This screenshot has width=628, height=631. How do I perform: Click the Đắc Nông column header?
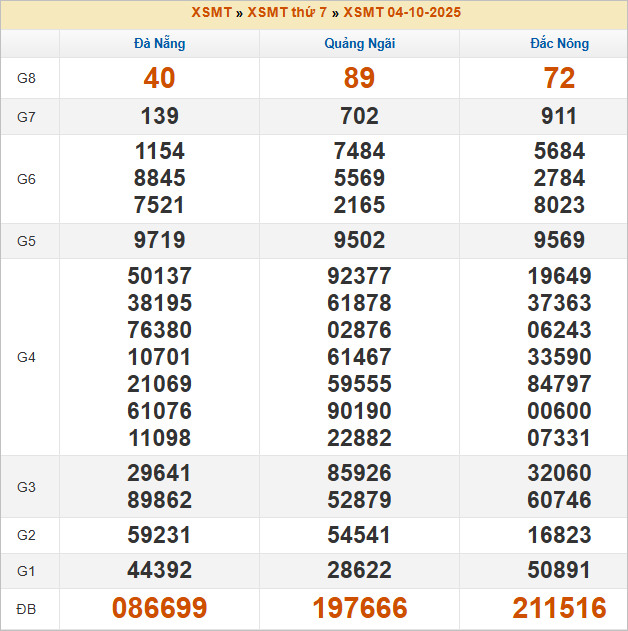[x=559, y=43]
